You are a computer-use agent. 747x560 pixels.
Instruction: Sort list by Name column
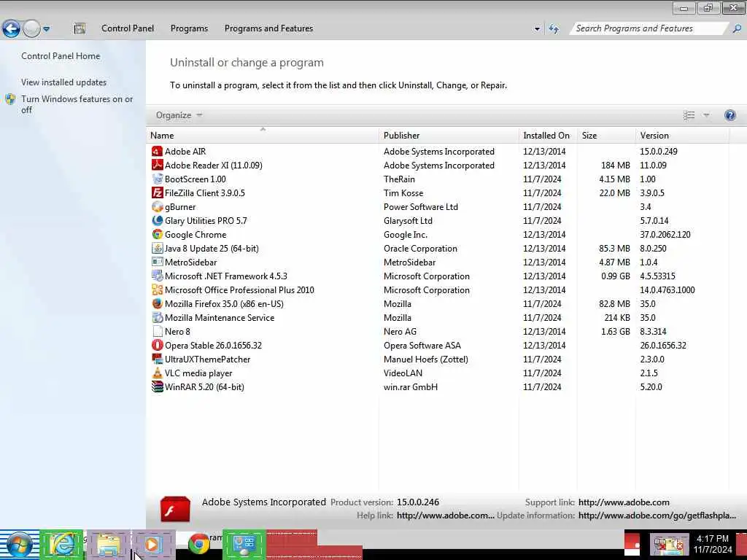click(x=263, y=135)
